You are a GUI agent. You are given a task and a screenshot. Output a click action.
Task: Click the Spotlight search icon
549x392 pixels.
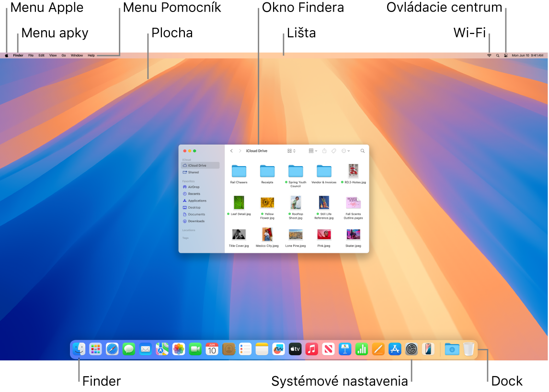497,55
